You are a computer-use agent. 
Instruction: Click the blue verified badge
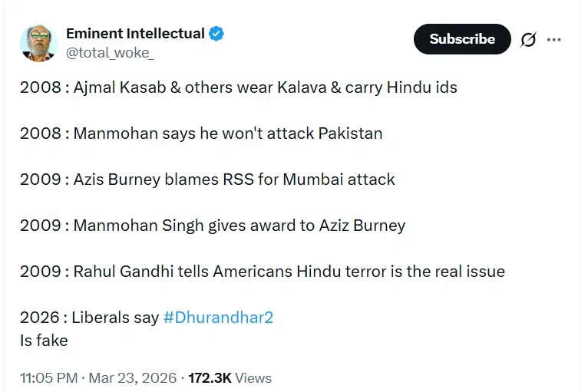[x=217, y=33]
